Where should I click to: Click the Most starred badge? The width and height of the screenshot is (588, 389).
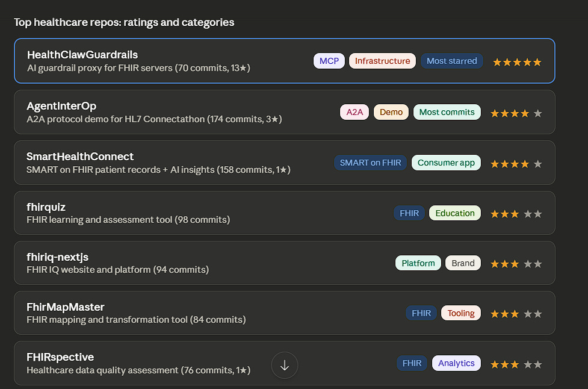tap(451, 61)
